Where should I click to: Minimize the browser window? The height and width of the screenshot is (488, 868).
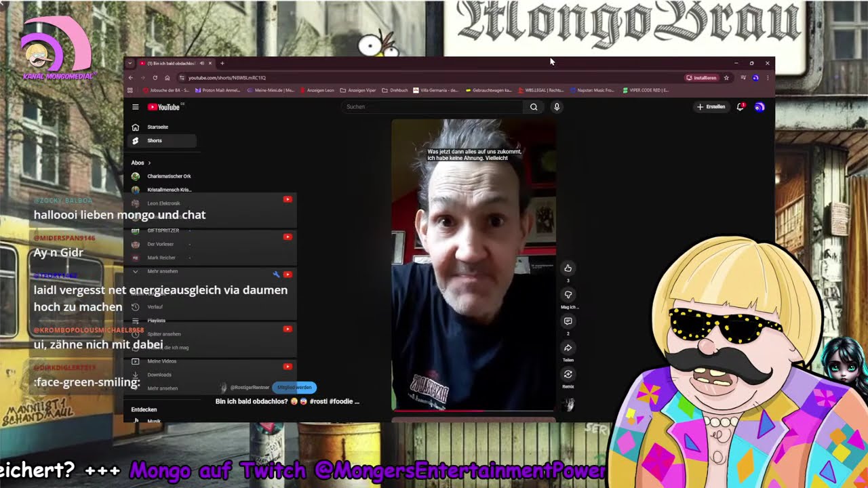tap(736, 63)
